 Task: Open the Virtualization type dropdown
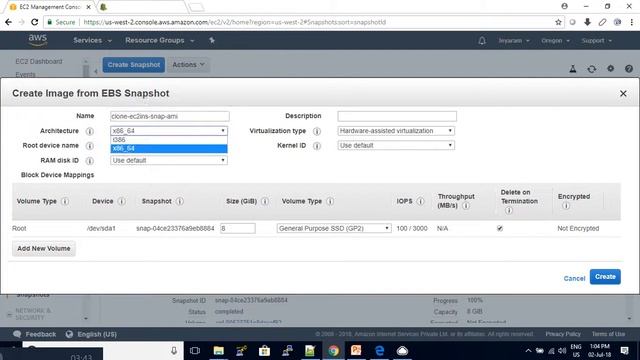(396, 131)
